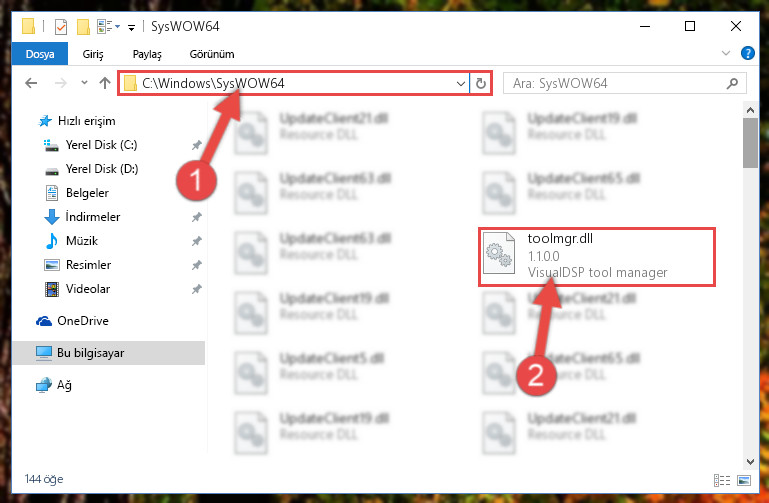Open the Help question mark icon
The height and width of the screenshot is (503, 769).
748,53
